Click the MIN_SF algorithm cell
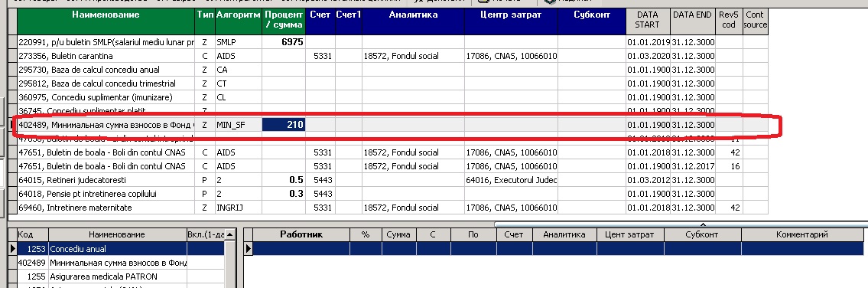 point(238,125)
